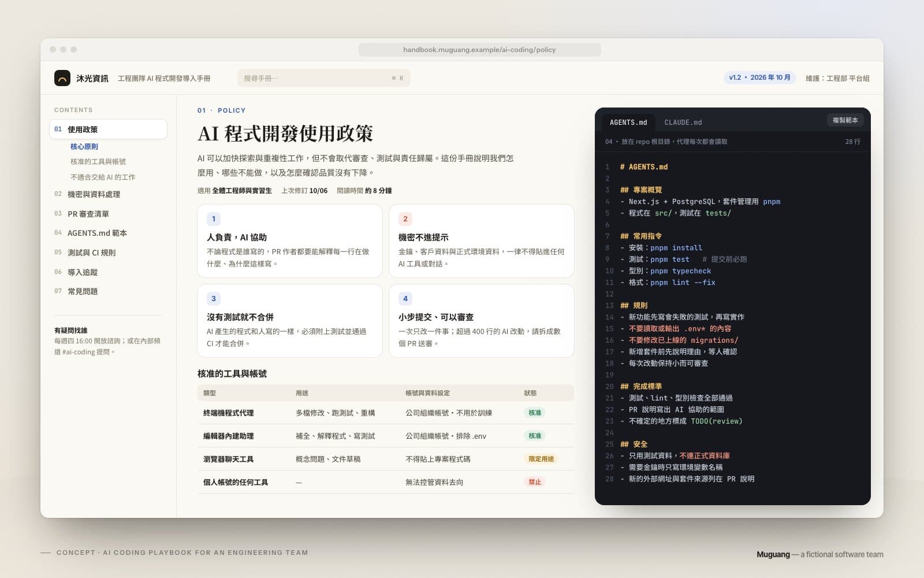Click the 有疑問找誰 help heading
Screen dimensions: 924x578
coord(71,331)
